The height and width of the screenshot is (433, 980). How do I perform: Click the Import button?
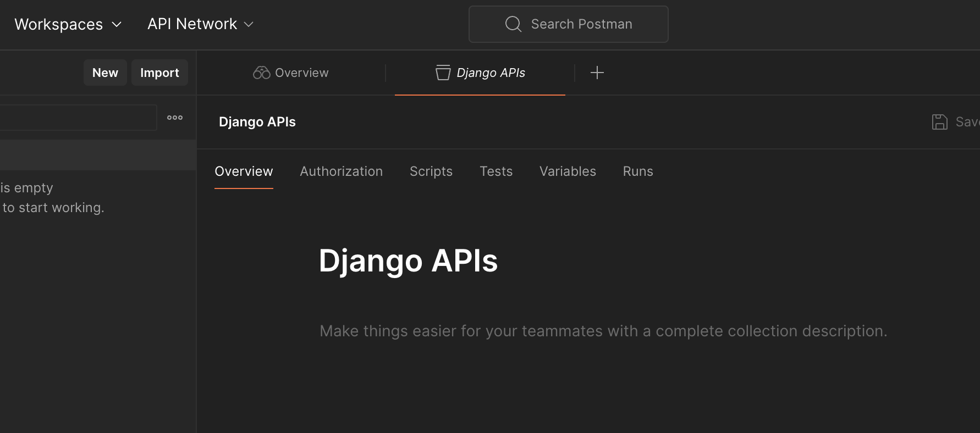[159, 73]
